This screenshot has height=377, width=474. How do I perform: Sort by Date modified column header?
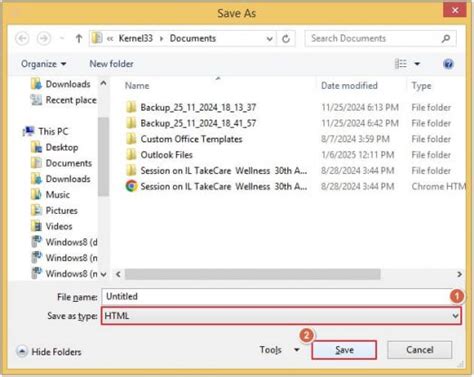pos(349,86)
